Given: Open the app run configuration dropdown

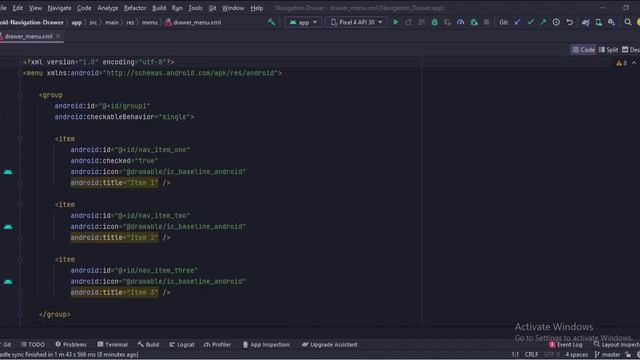Looking at the screenshot, I should pos(303,22).
